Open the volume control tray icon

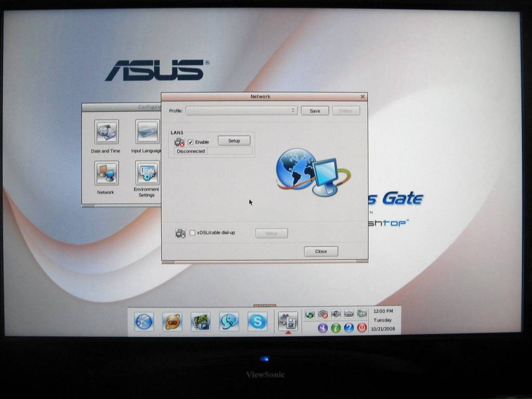pyautogui.click(x=336, y=314)
